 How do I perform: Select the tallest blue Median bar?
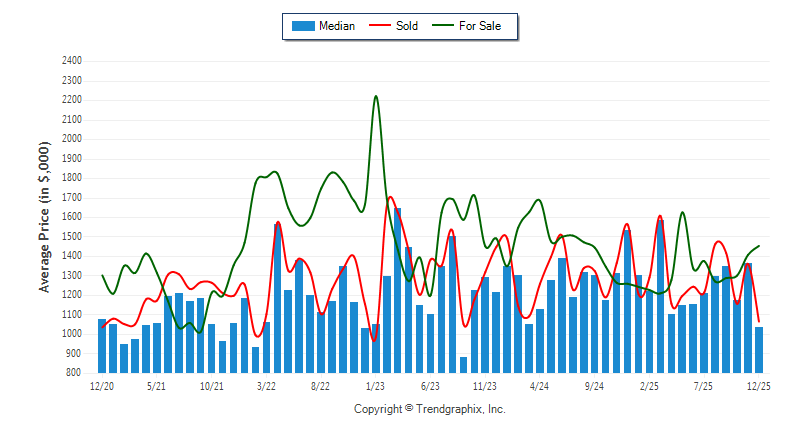[398, 290]
